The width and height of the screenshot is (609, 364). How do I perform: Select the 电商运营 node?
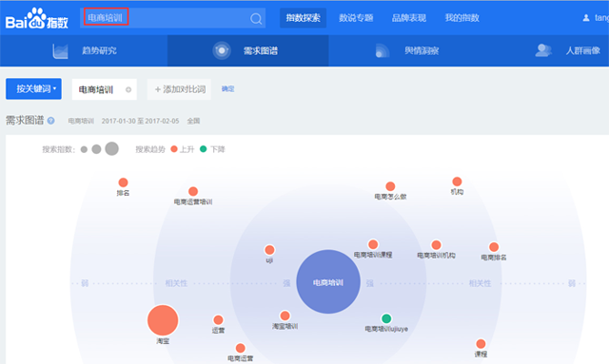tap(241, 348)
